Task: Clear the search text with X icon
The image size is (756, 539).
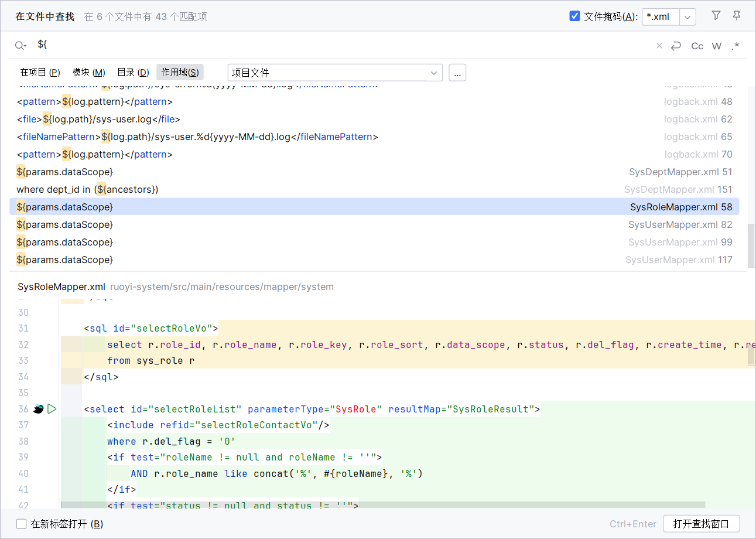Action: tap(659, 46)
